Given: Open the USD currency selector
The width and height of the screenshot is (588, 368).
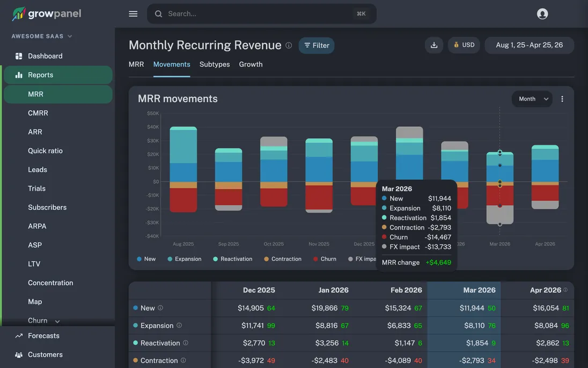Looking at the screenshot, I should (464, 45).
